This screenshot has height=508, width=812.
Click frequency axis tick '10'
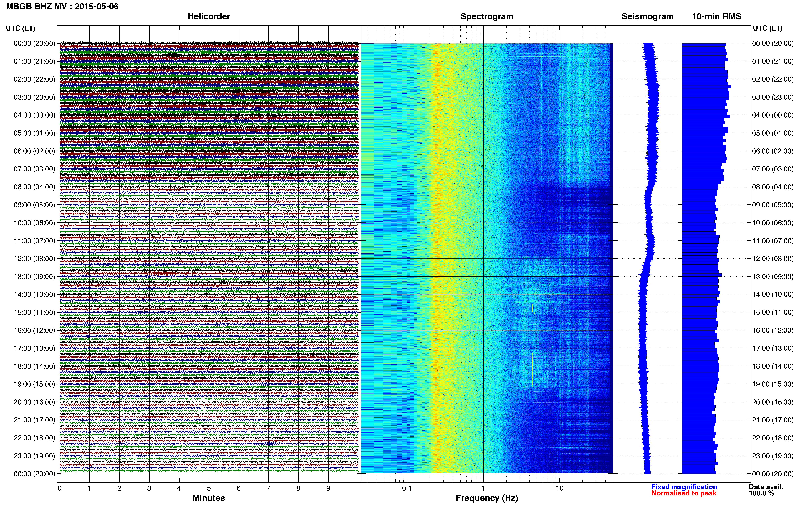[559, 488]
